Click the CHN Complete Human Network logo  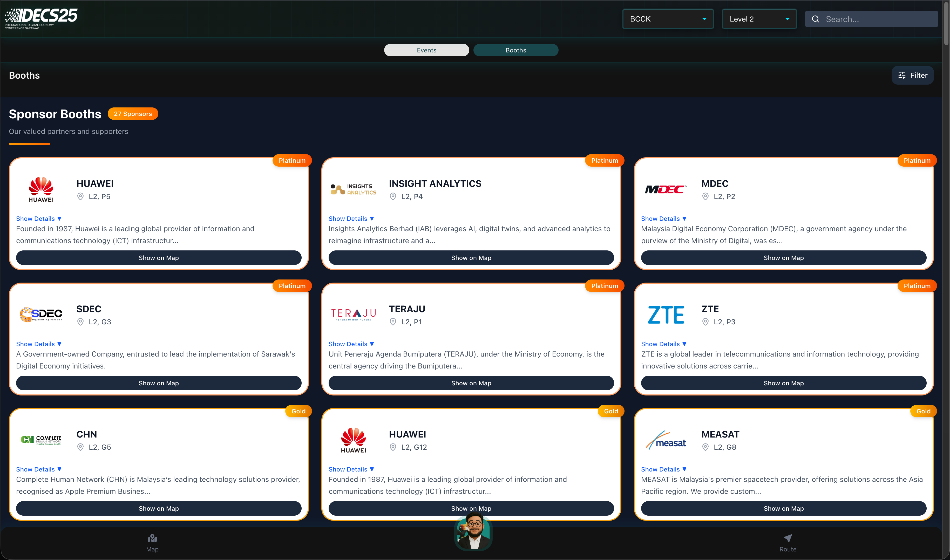(41, 440)
